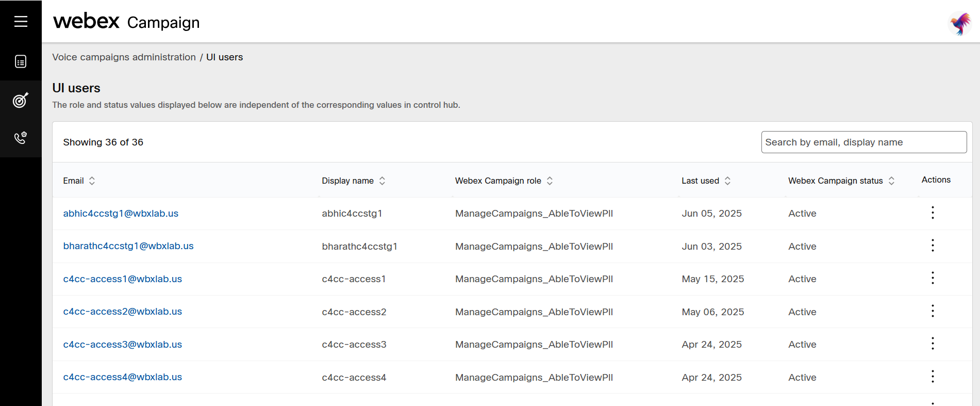The image size is (980, 406).
Task: Click the webex Campaign logo
Action: (x=126, y=22)
